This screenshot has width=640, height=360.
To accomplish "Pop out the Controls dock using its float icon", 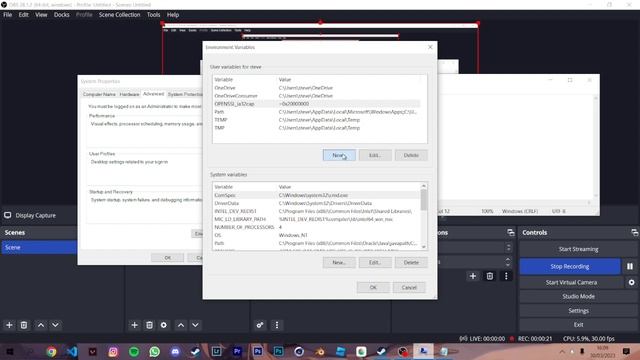I will point(634,232).
